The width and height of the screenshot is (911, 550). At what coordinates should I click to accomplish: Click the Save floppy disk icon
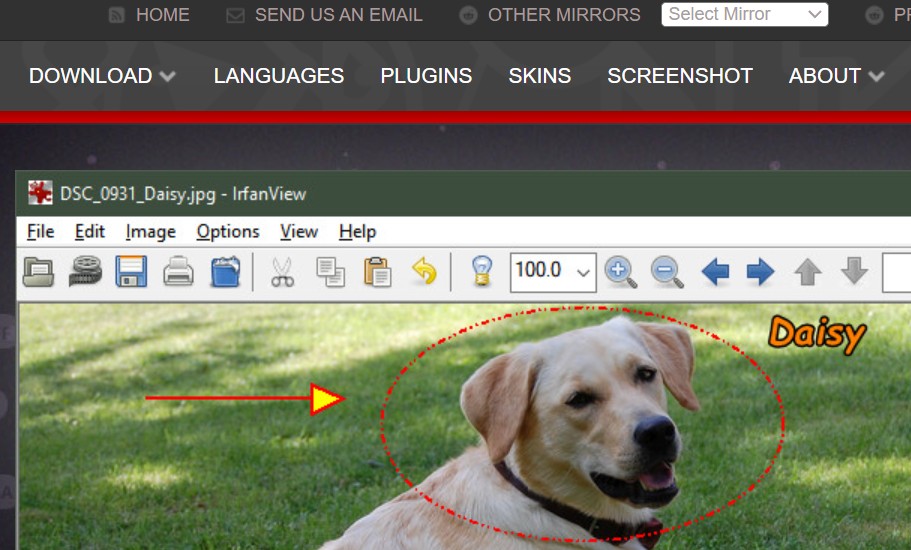click(132, 271)
